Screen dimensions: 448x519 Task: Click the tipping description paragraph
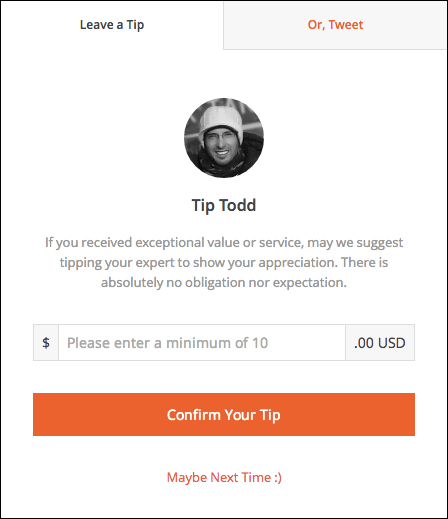pyautogui.click(x=224, y=262)
